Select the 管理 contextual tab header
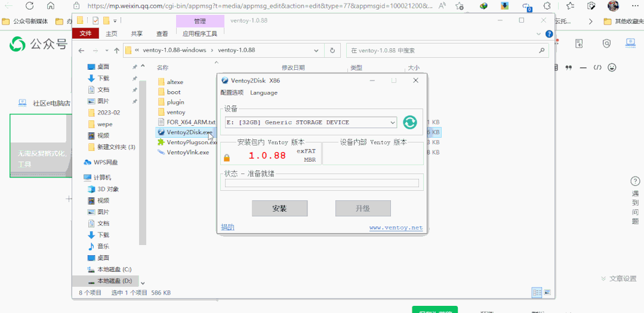The height and width of the screenshot is (313, 644). coord(200,21)
